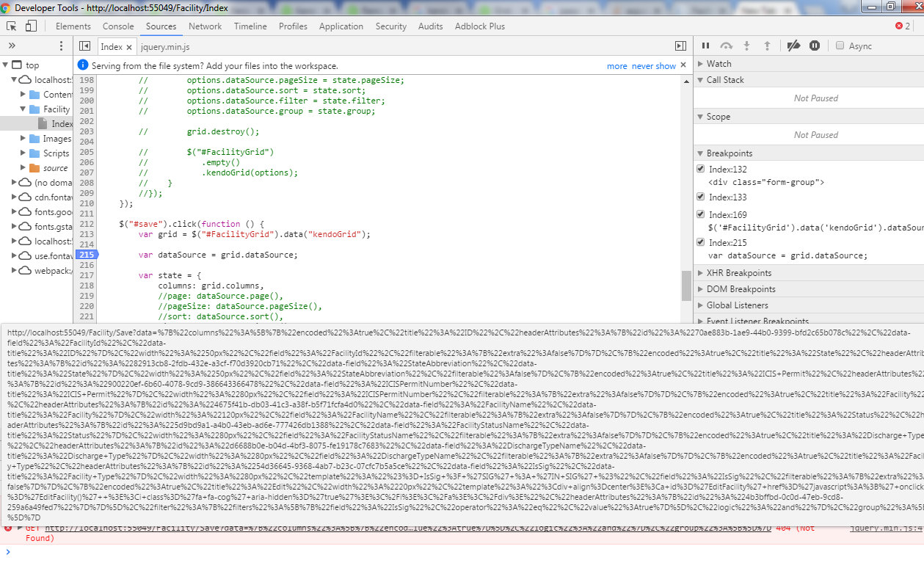Pause script execution button
Viewport: 924px width, 585px height.
(706, 46)
